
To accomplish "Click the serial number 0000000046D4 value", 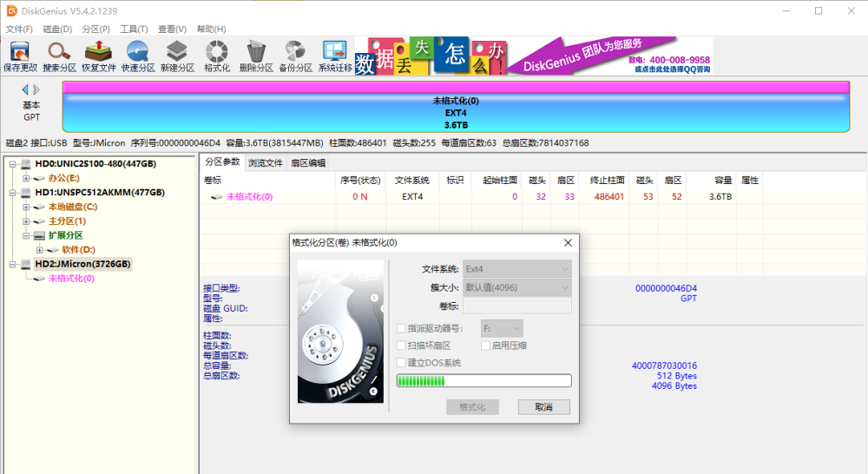I will [666, 288].
